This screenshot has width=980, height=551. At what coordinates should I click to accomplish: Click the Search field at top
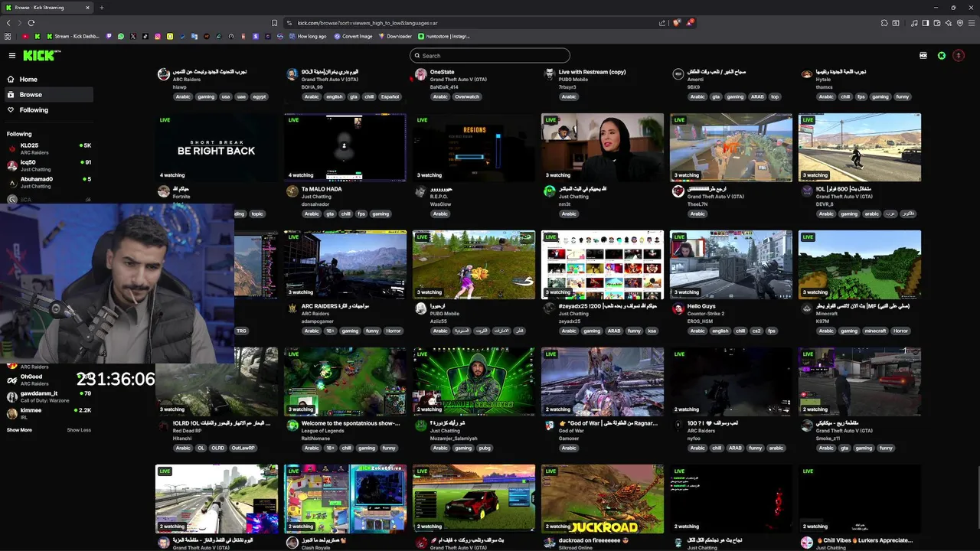(490, 55)
